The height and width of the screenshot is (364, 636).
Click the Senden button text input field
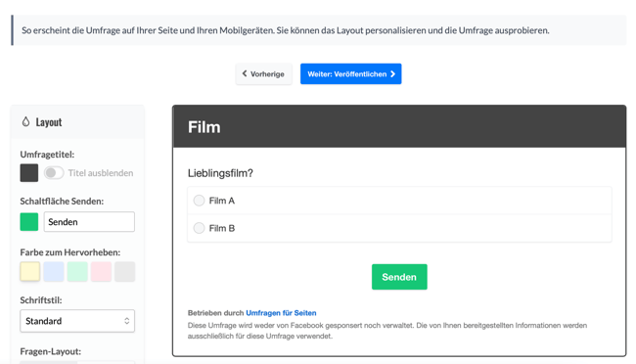[89, 222]
